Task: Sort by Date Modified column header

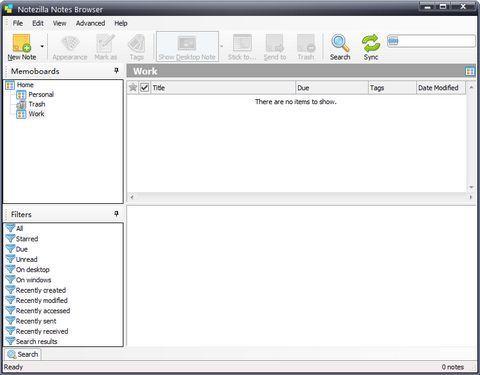Action: [x=441, y=88]
